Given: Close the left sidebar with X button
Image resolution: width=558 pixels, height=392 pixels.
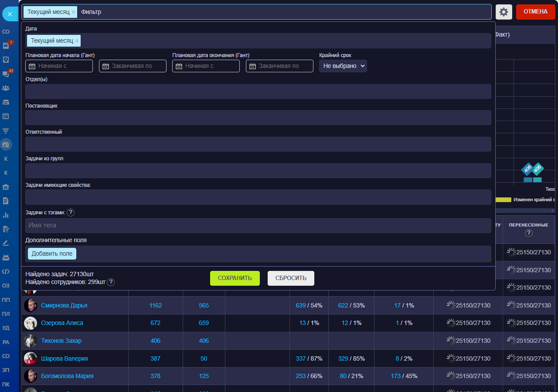Looking at the screenshot, I should pyautogui.click(x=10, y=14).
